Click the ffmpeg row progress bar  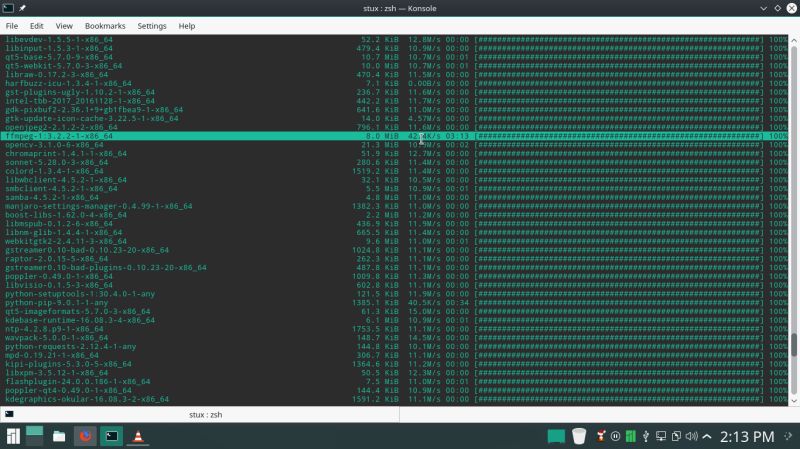point(619,136)
